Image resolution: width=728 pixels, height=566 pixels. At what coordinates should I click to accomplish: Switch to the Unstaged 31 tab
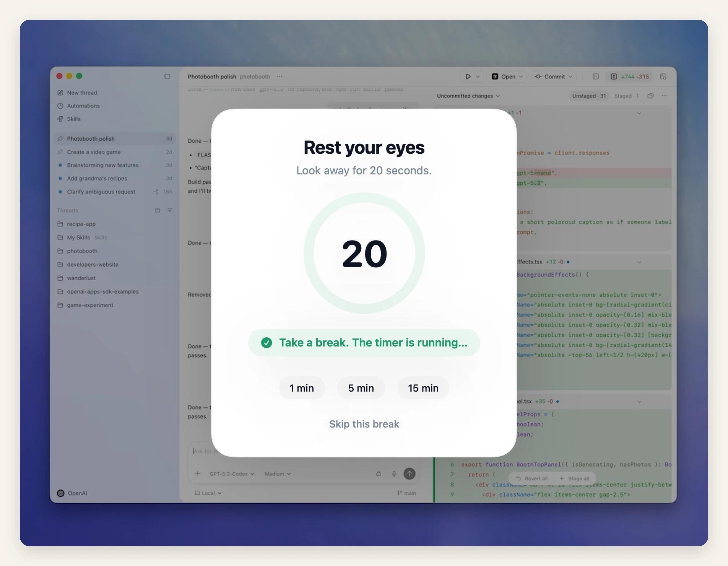(x=589, y=96)
